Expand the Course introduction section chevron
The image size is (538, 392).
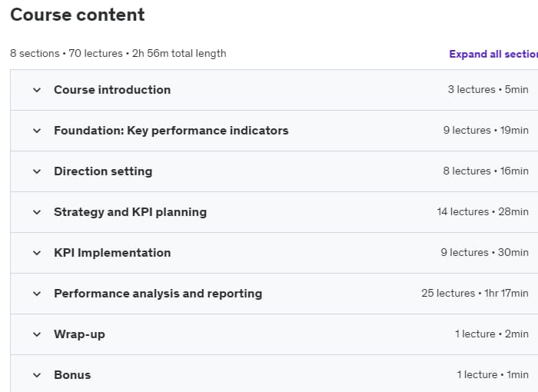tap(37, 90)
